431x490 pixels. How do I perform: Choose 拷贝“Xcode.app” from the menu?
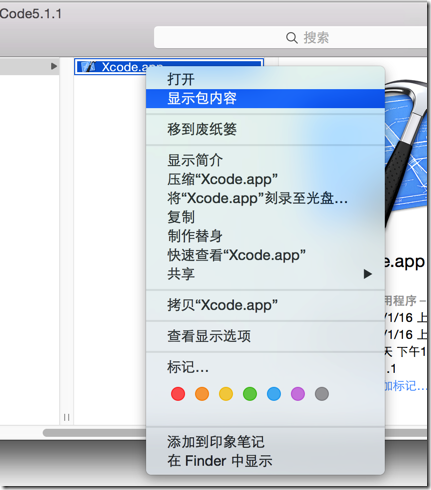tap(265, 305)
